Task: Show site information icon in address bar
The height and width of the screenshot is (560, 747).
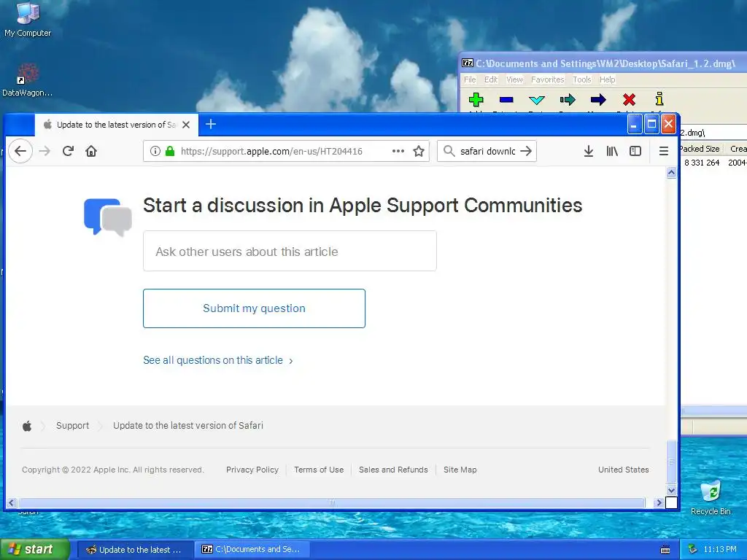Action: (x=155, y=151)
